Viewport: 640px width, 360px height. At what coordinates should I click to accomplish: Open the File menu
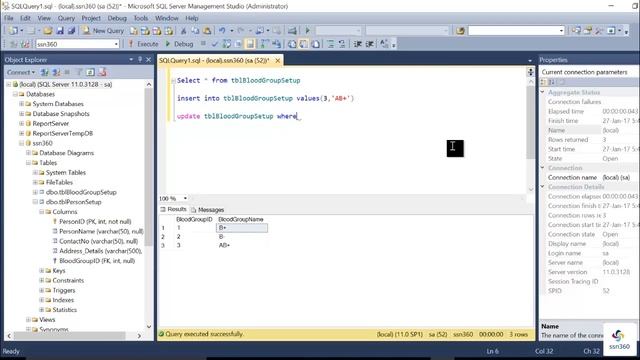[9, 18]
